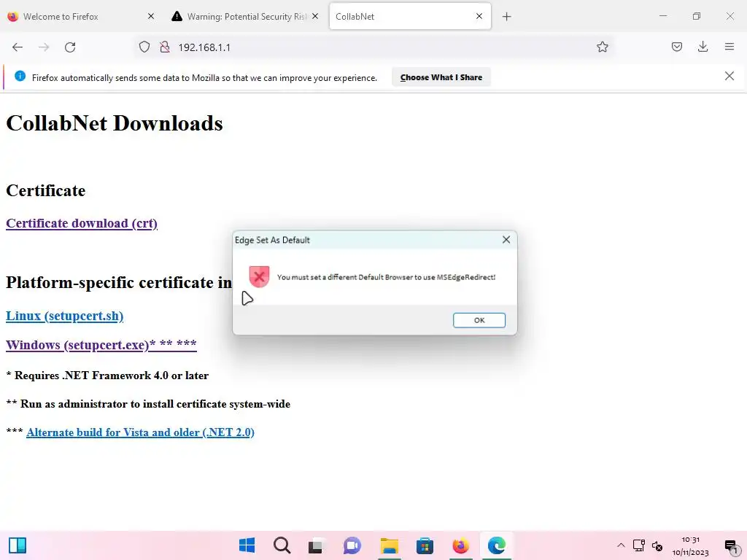Image resolution: width=747 pixels, height=560 pixels.
Task: Open the Firefox downloads panel icon
Action: coord(703,47)
